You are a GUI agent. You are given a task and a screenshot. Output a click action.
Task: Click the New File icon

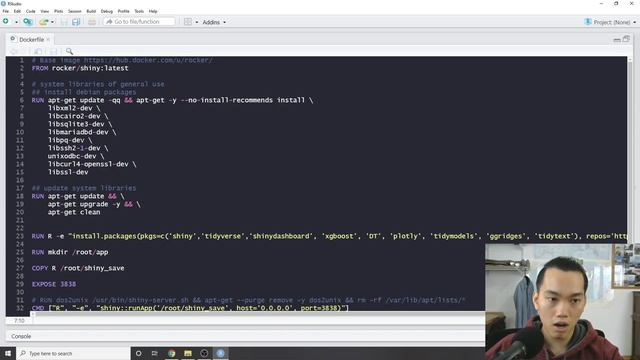coord(6,22)
